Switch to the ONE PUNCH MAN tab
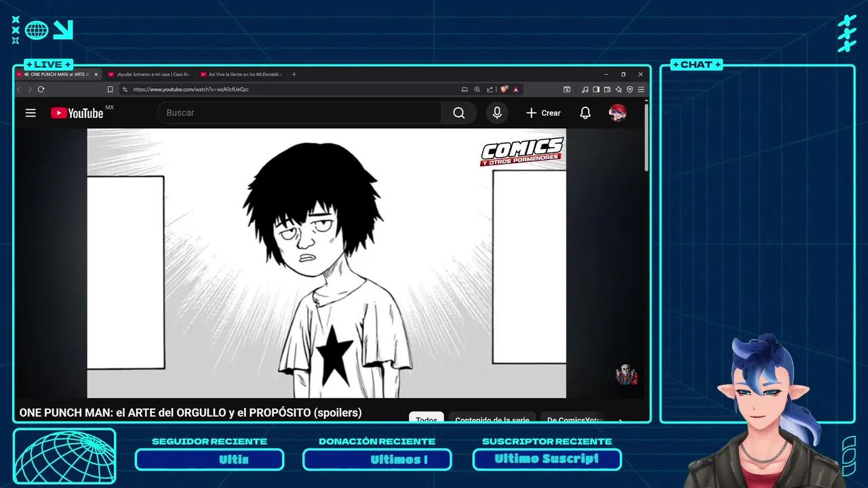This screenshot has width=868, height=488. (59, 75)
